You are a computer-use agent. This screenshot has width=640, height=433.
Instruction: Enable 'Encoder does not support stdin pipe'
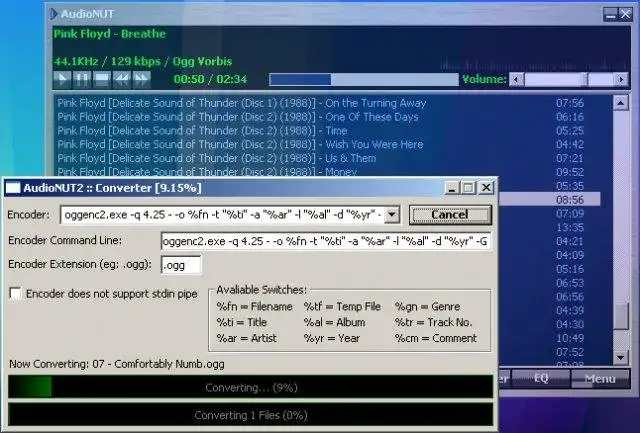tap(15, 293)
